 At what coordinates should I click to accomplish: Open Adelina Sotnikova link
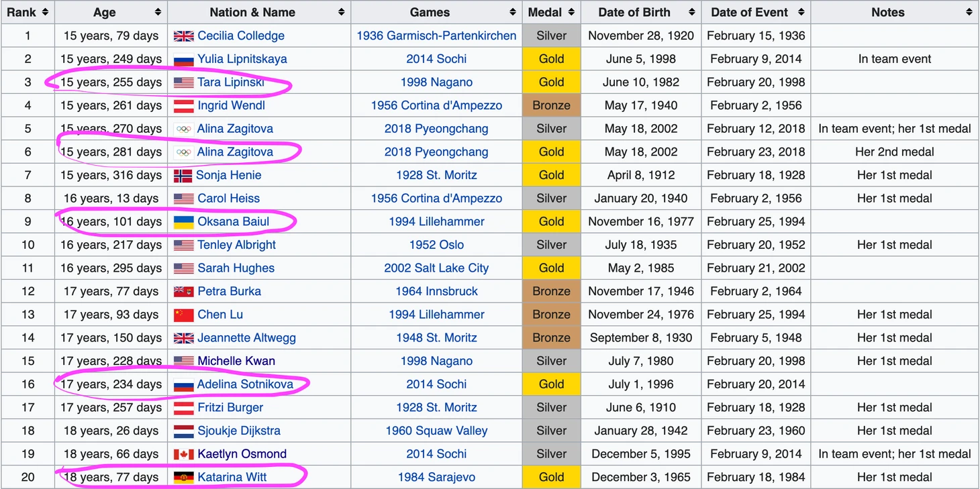[245, 384]
